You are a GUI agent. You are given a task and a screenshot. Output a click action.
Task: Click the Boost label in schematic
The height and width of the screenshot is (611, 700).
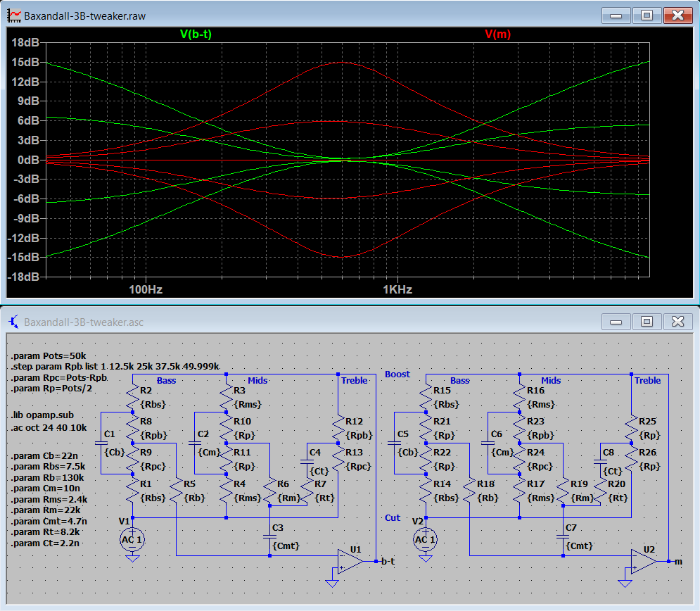point(397,374)
